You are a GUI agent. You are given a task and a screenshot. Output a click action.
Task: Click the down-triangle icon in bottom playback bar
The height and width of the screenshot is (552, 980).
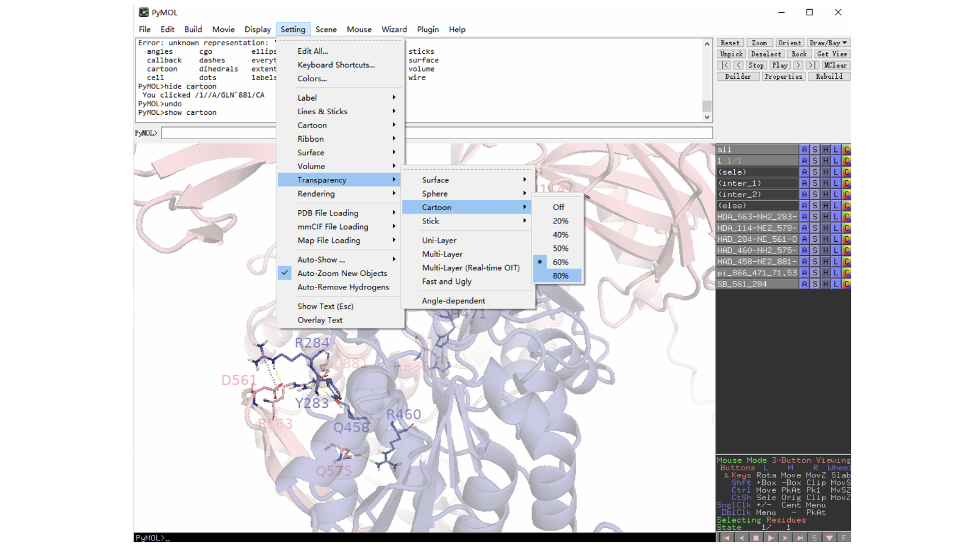829,538
